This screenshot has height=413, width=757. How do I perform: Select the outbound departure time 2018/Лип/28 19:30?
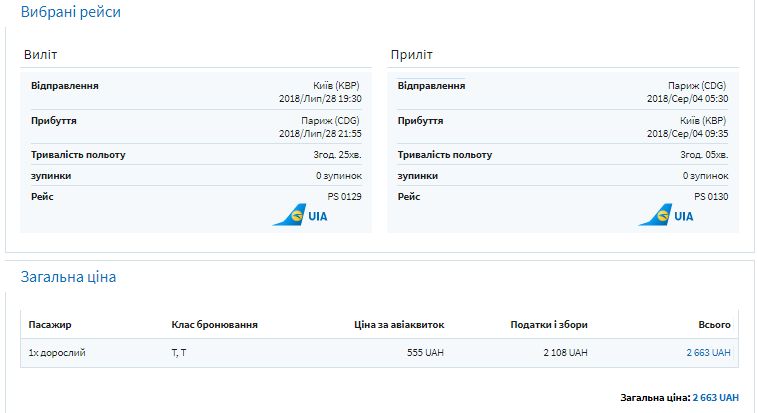pyautogui.click(x=320, y=99)
